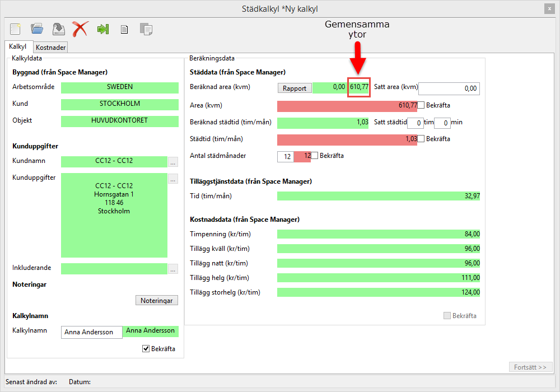Screen dimensions: 560x392
Task: Click the Rapport button
Action: [x=295, y=88]
